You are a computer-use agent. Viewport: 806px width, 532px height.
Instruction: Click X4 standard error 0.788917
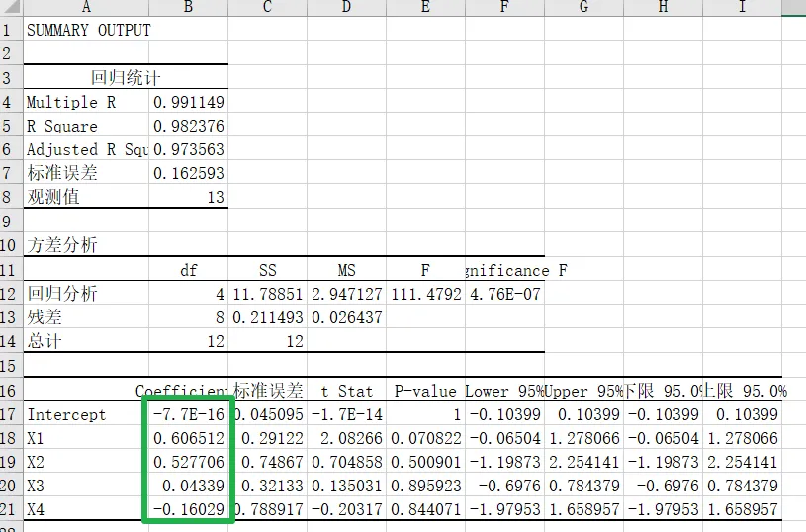267,508
